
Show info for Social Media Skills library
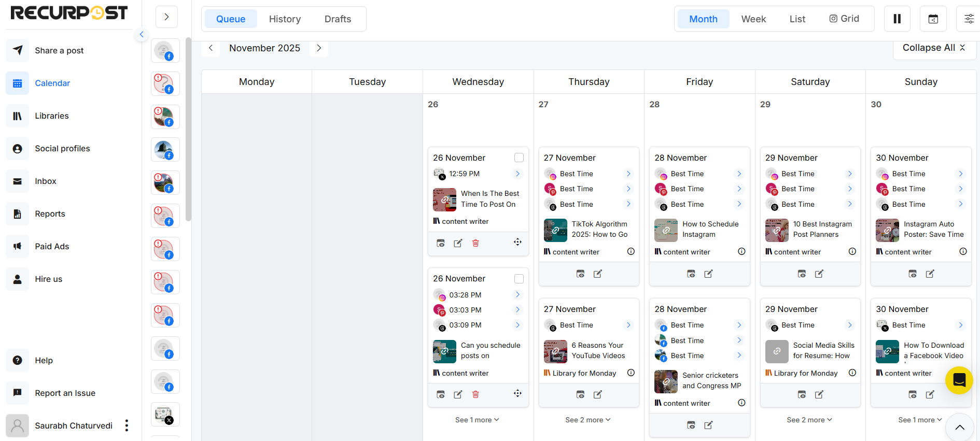click(x=852, y=373)
